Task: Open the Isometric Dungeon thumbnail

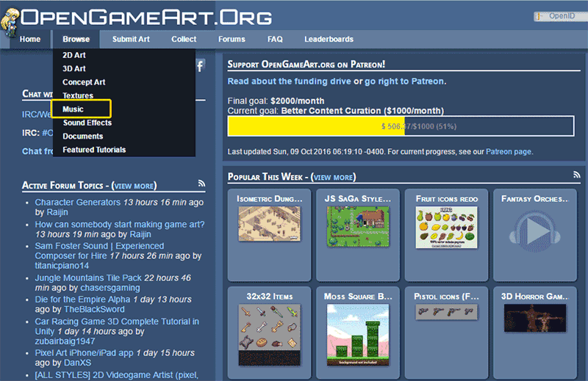Action: coord(269,224)
